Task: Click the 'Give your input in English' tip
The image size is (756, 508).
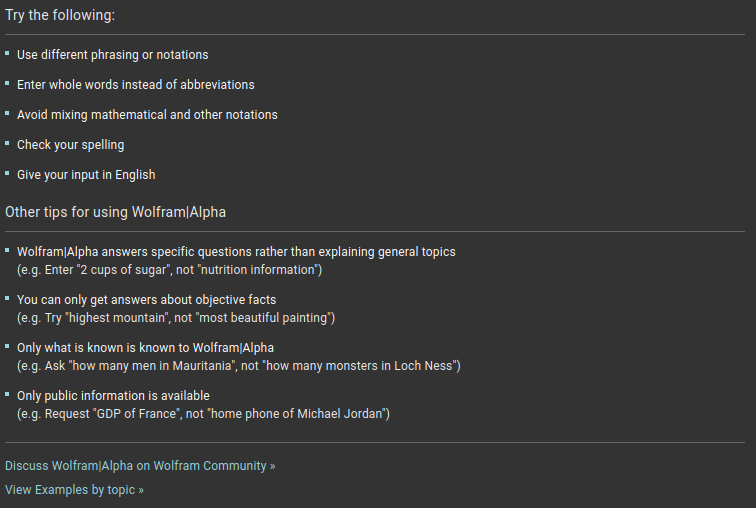Action: (86, 175)
